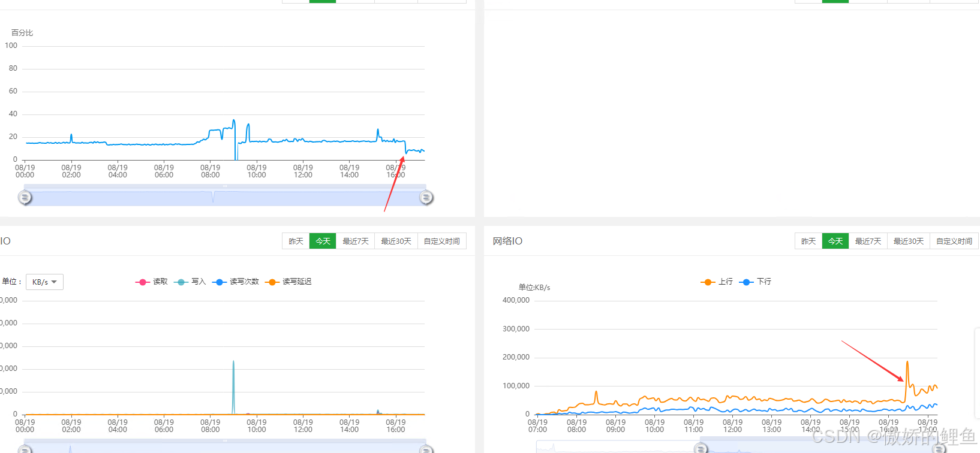The height and width of the screenshot is (453, 980).
Task: Click the 百分比 axis label
Action: pyautogui.click(x=22, y=33)
